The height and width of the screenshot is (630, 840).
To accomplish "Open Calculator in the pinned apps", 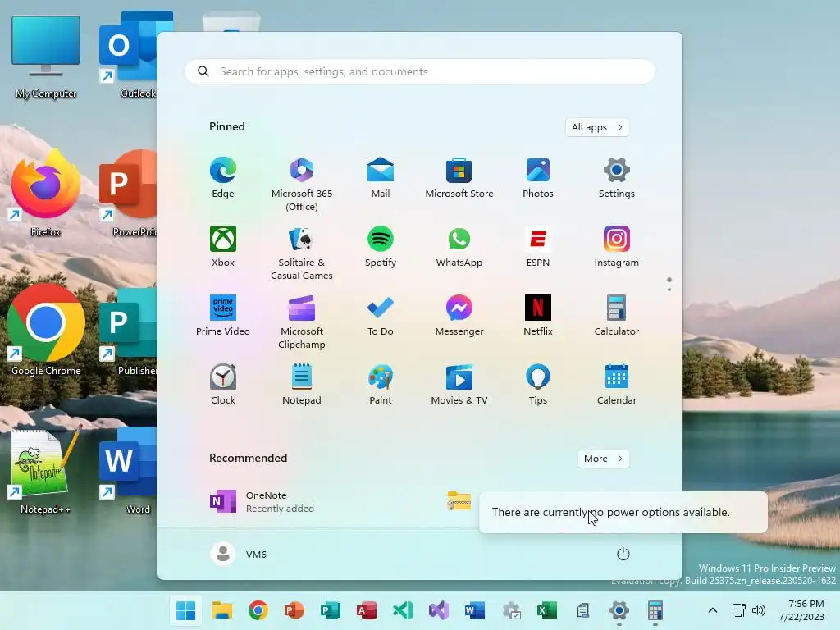I will (617, 316).
